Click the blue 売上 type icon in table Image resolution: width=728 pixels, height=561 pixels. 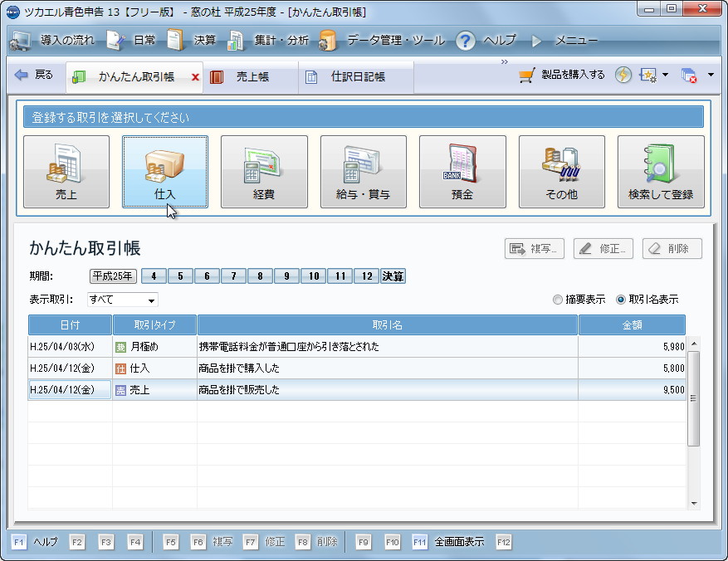click(x=120, y=390)
